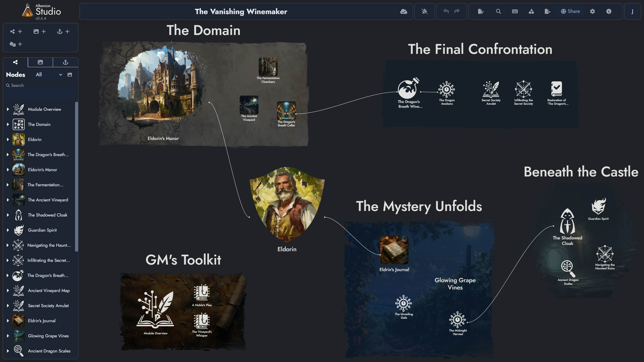Click The Vanishing Winemaker title tab
644x362 pixels.
[x=241, y=11]
